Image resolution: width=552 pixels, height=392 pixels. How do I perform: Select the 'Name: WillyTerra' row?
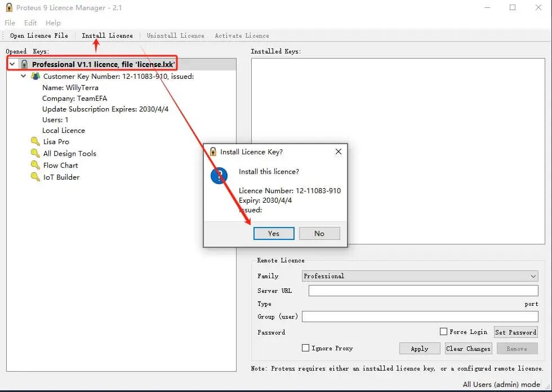point(70,88)
